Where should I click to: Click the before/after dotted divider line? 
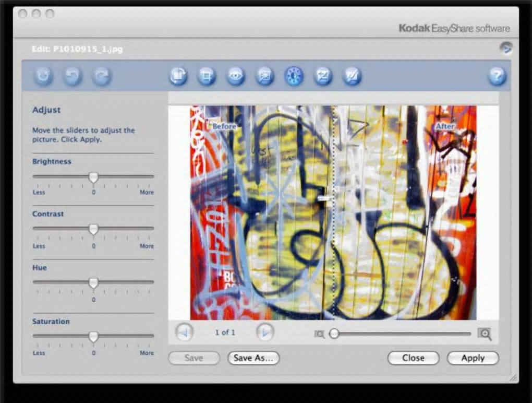click(x=334, y=212)
